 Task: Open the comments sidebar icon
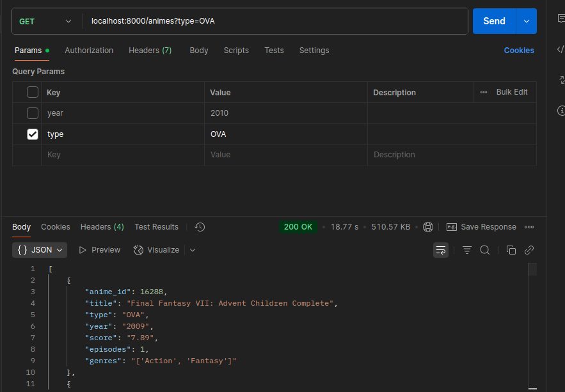[x=561, y=19]
